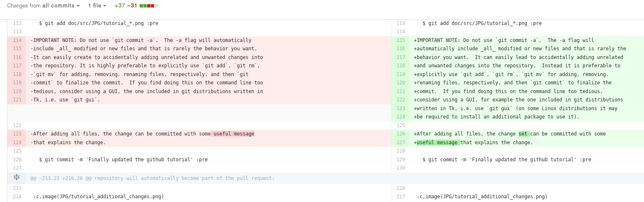Click the green and red diffstat blocks

click(x=149, y=6)
